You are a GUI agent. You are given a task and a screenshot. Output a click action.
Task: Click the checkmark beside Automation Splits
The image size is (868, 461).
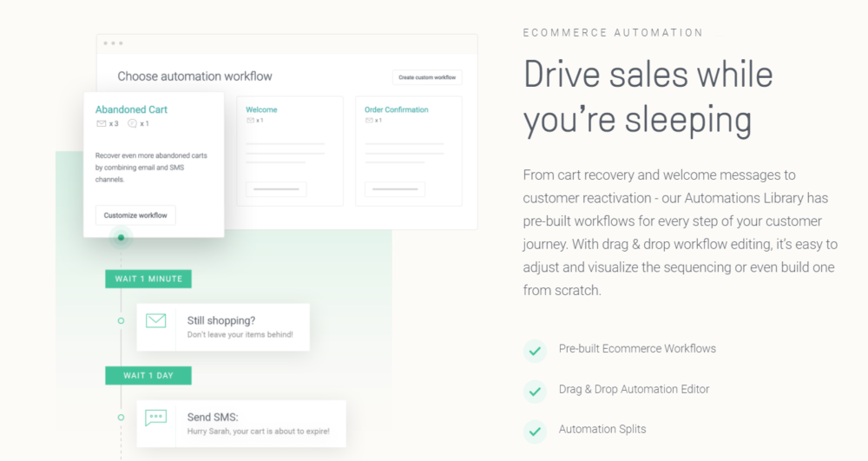point(535,431)
